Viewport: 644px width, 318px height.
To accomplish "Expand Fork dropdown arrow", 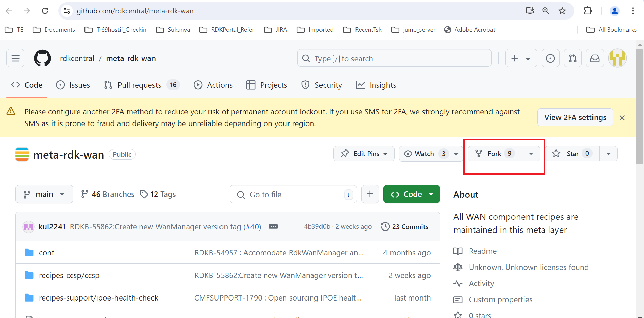I will (531, 154).
